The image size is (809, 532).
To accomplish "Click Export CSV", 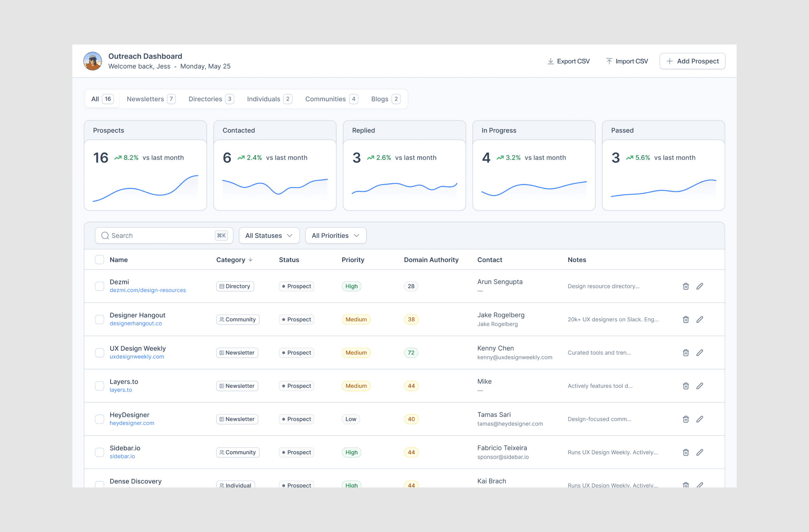I will [568, 61].
